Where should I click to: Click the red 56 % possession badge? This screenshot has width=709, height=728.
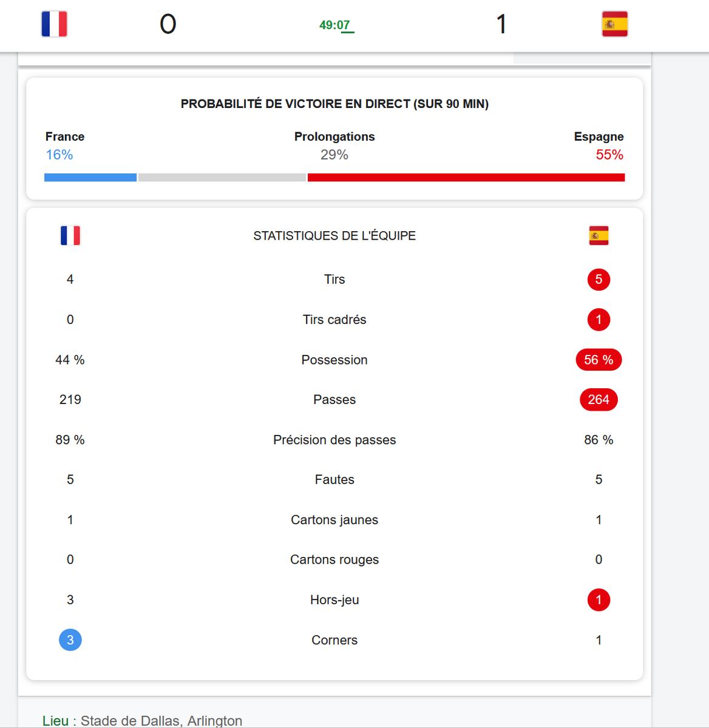point(599,360)
